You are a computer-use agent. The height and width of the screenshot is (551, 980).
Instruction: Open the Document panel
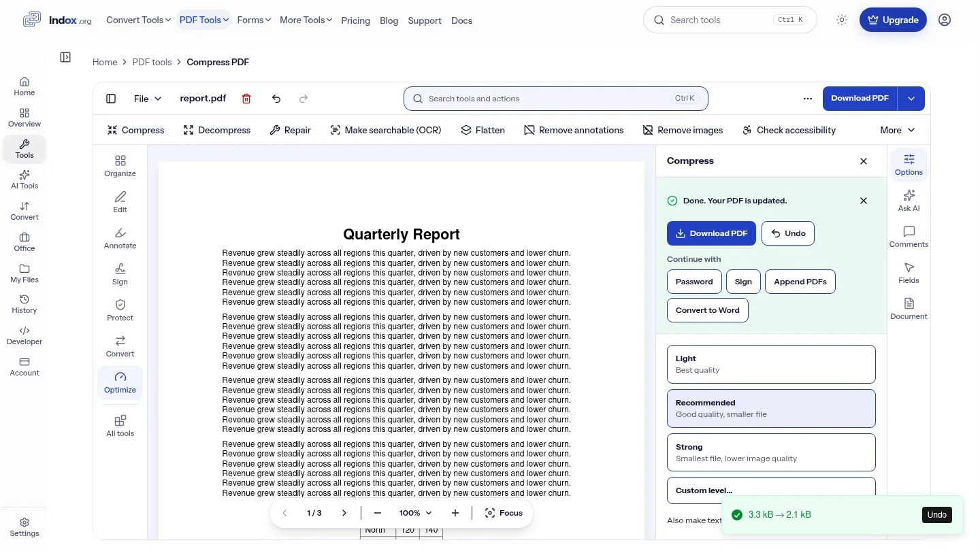pos(909,309)
